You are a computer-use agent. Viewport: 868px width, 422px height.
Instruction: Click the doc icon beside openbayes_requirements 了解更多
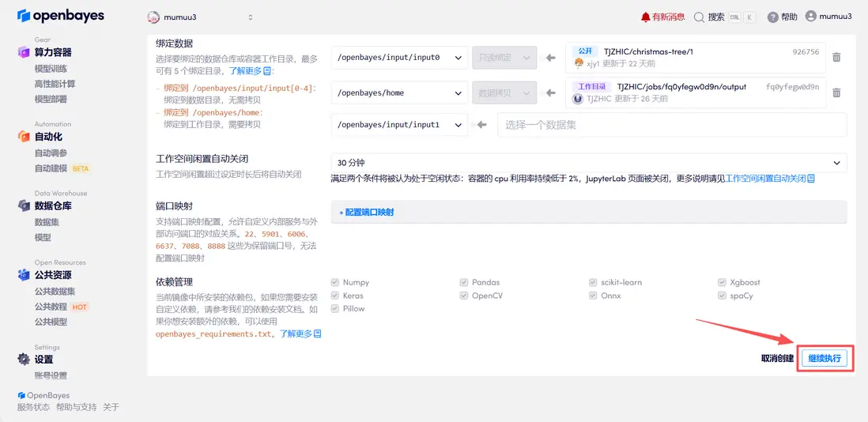point(317,334)
